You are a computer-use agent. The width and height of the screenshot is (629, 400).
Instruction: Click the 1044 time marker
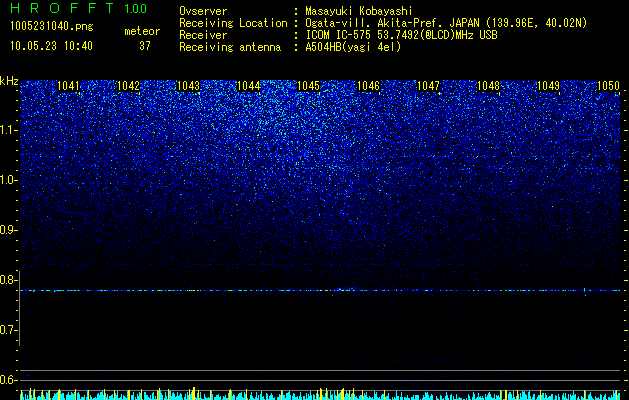[248, 86]
